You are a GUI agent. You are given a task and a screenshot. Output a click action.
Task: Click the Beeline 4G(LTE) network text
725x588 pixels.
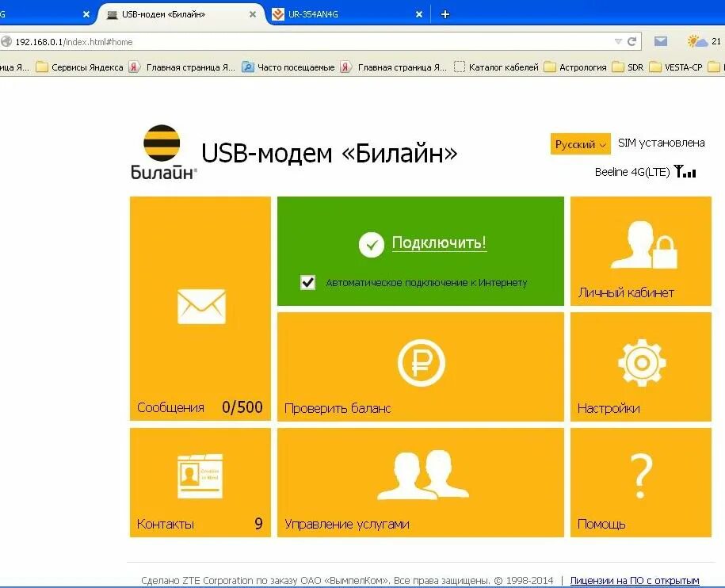(x=632, y=172)
